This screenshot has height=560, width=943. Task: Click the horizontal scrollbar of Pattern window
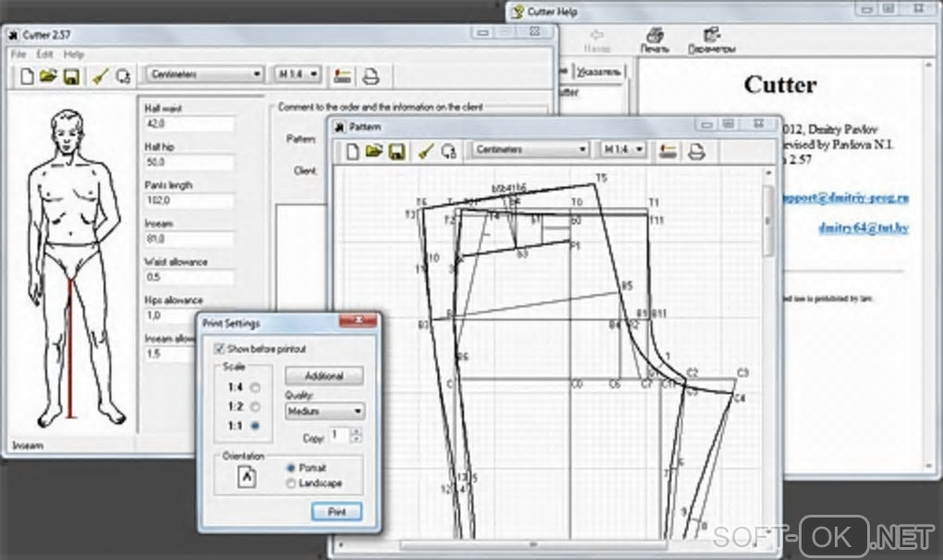[x=548, y=545]
